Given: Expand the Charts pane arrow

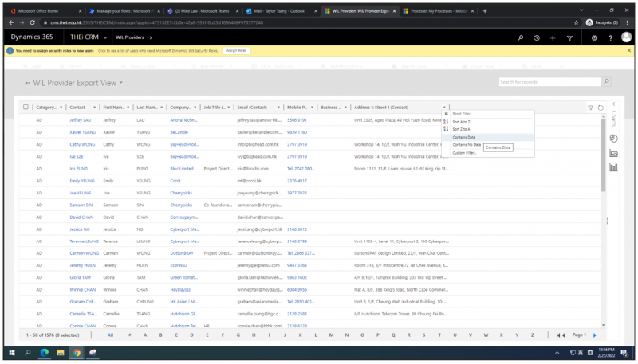Looking at the screenshot, I should tap(613, 104).
